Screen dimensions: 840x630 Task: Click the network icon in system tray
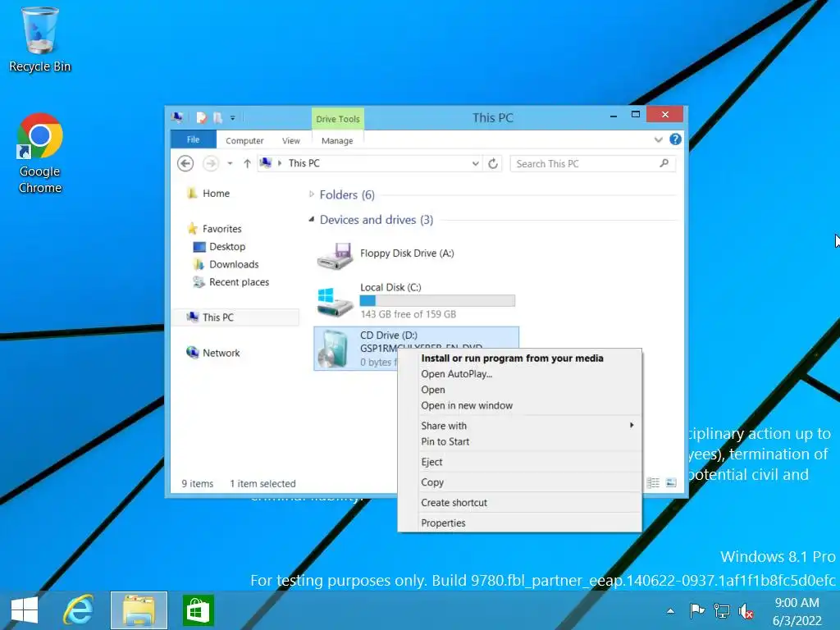[722, 610]
